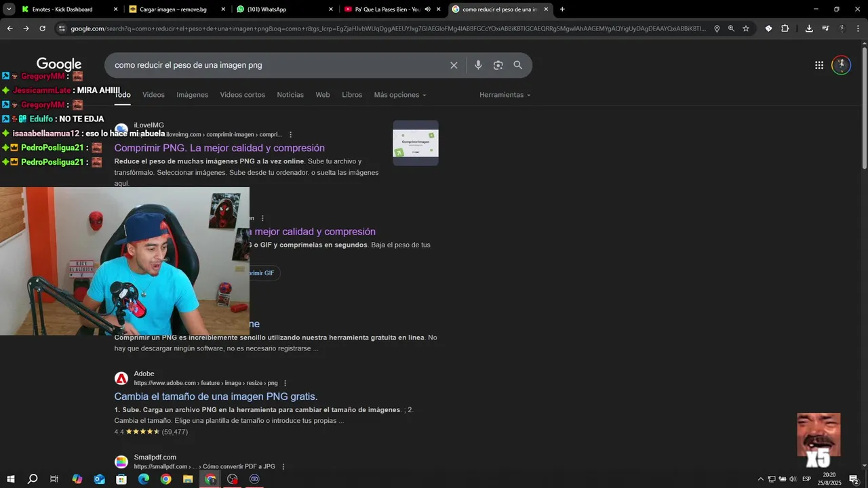The height and width of the screenshot is (488, 868).
Task: Open iLoveIMG result thumbnail image
Action: [416, 143]
